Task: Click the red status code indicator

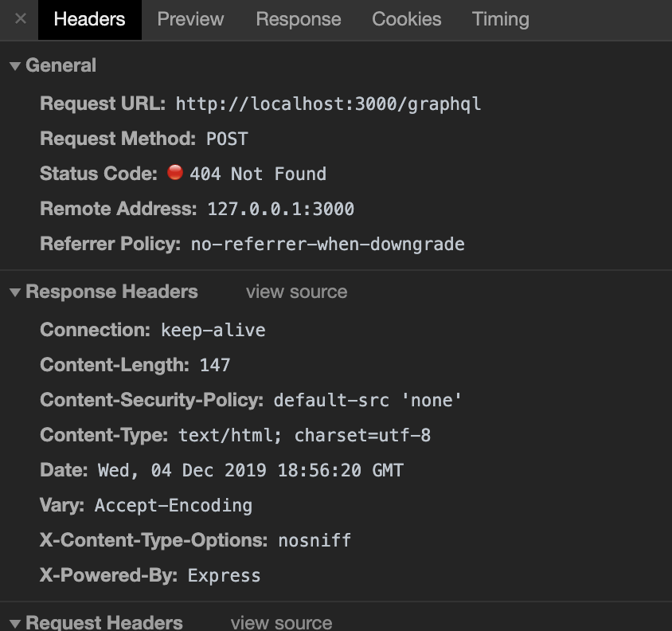Action: pos(175,173)
